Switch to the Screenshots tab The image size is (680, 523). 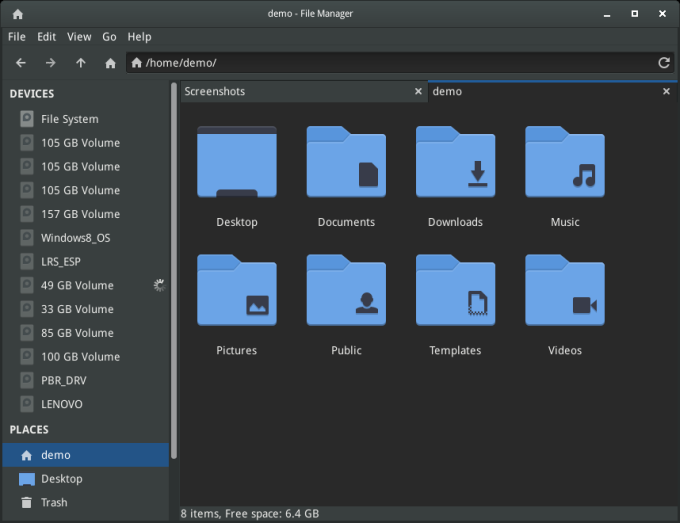pos(290,91)
